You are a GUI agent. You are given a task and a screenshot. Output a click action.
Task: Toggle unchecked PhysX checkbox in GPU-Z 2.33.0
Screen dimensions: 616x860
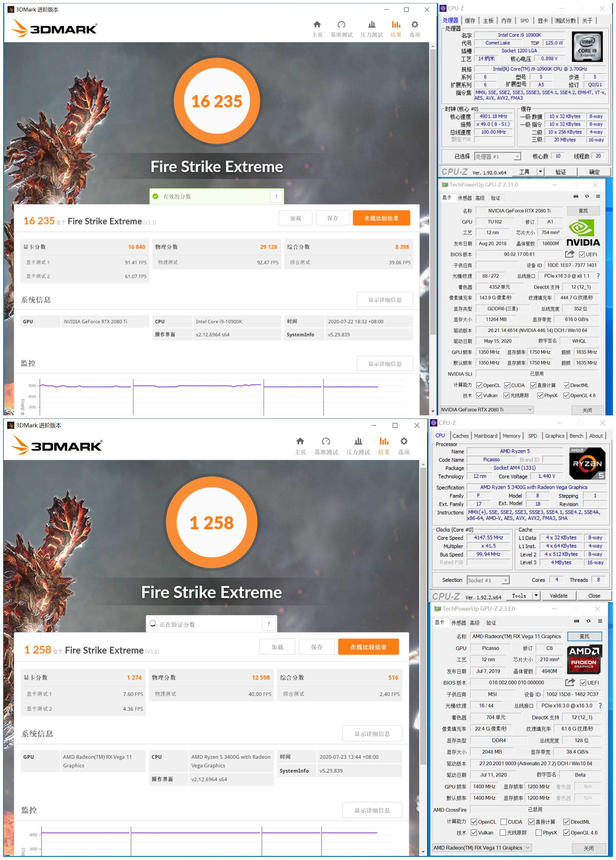[539, 833]
